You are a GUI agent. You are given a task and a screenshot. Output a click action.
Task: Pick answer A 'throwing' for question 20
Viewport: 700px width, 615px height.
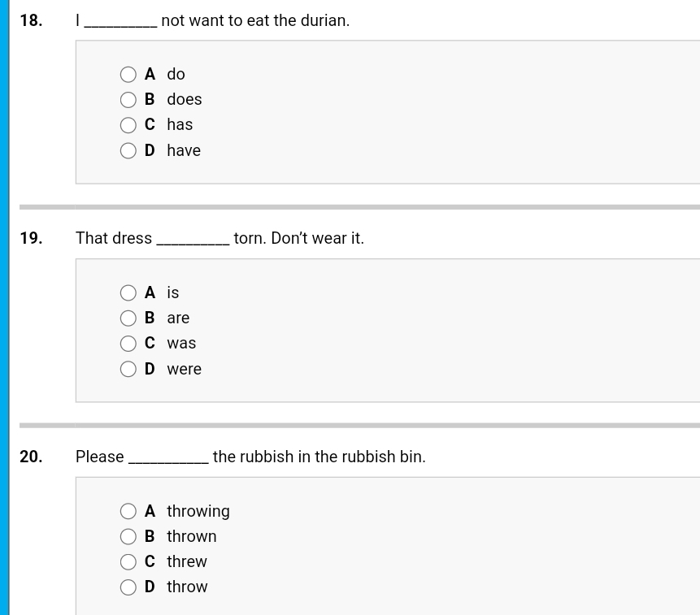coord(128,511)
